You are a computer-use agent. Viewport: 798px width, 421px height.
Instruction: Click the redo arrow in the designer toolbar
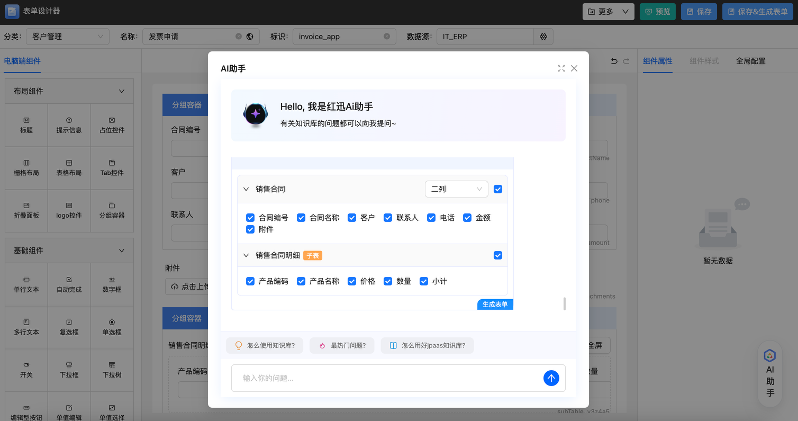626,61
